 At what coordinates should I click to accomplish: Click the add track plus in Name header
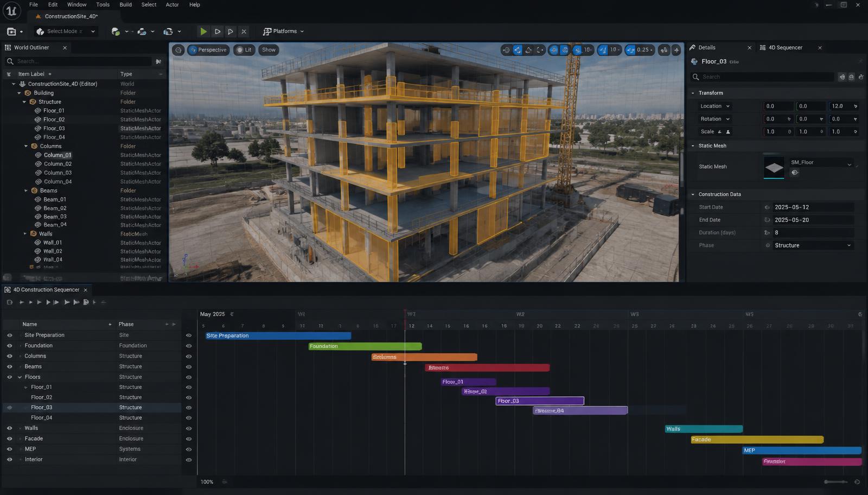(x=110, y=324)
